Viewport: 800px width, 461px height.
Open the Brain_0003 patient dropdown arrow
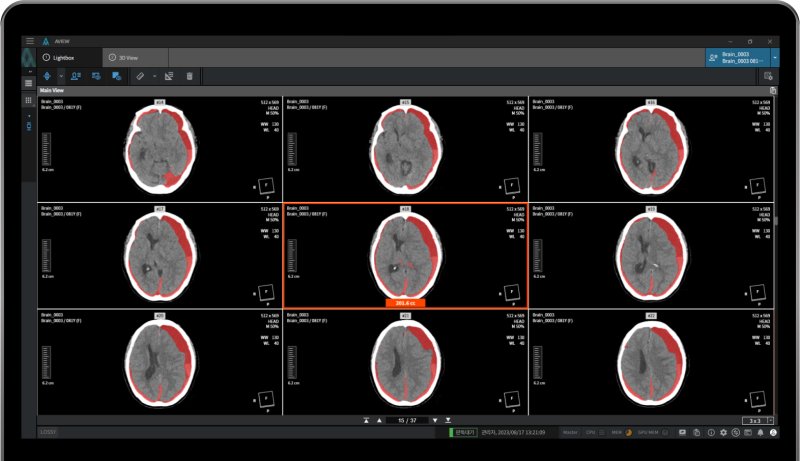(x=776, y=58)
